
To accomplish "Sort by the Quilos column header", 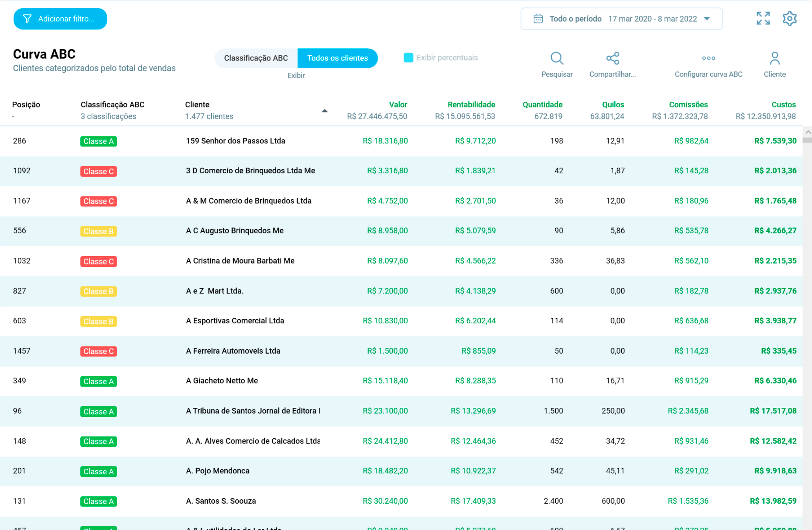I will [613, 105].
